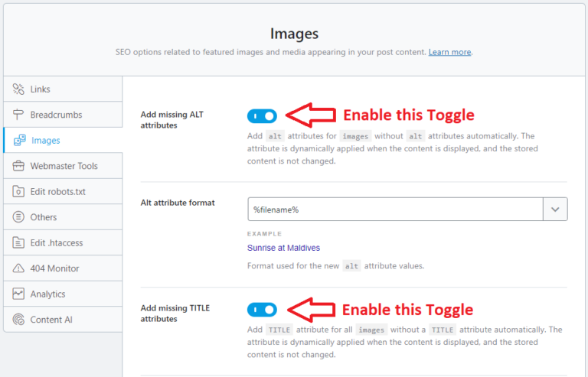Expand the Alt attribute format dropdown arrow
The width and height of the screenshot is (588, 377).
(x=555, y=209)
